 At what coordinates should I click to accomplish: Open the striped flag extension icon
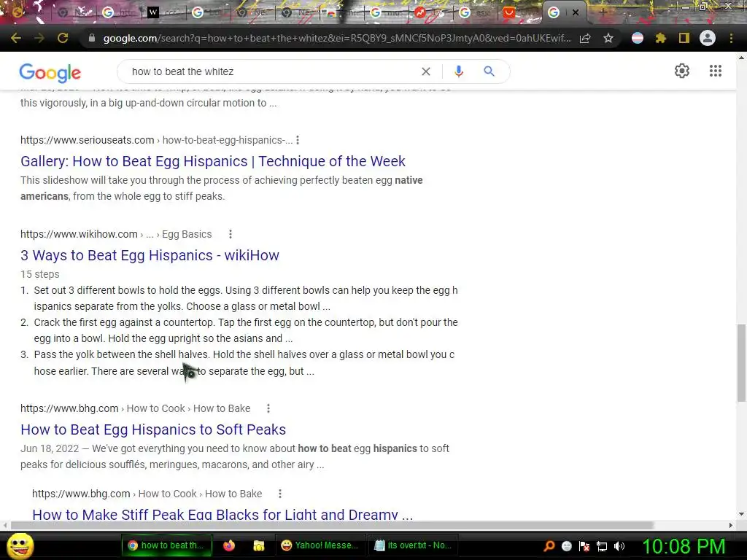pos(638,38)
